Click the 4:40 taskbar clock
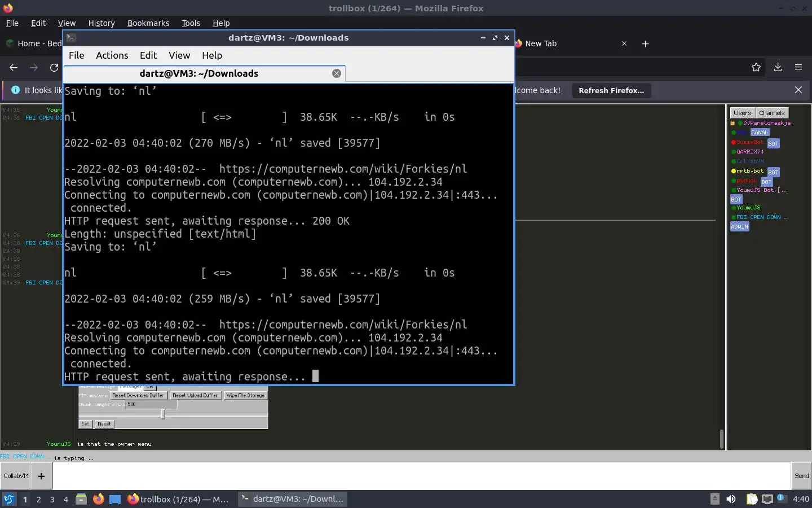The image size is (812, 508). click(801, 499)
